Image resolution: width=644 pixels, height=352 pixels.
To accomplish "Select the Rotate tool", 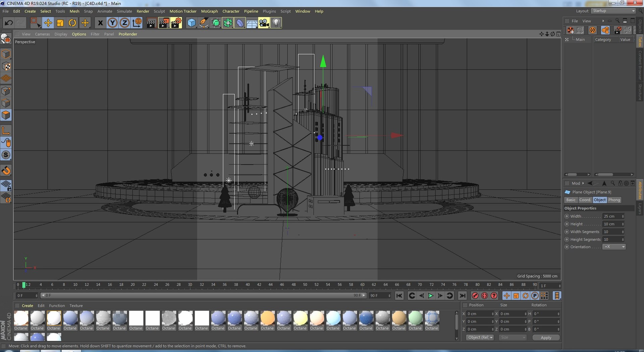I will click(x=72, y=23).
